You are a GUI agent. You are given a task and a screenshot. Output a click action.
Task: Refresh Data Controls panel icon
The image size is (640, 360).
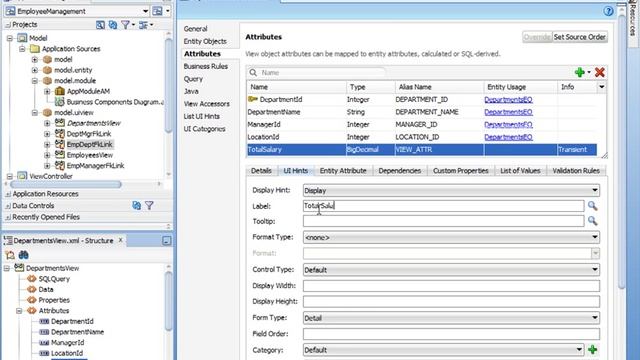(x=137, y=206)
